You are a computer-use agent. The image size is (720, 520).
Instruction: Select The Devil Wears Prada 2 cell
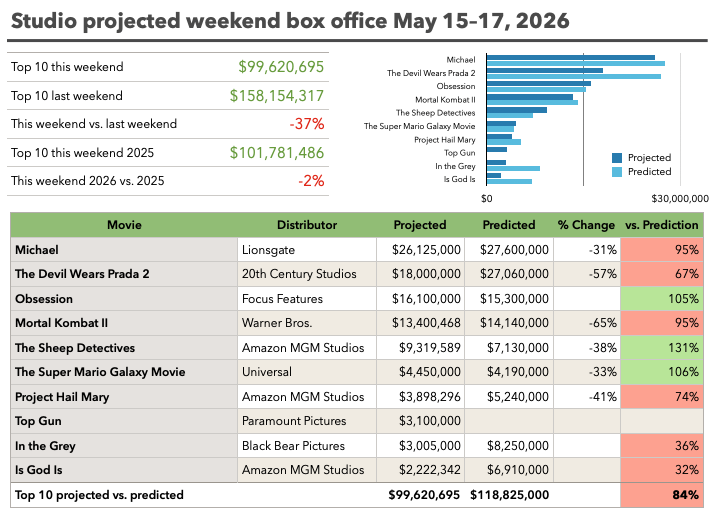tap(124, 274)
